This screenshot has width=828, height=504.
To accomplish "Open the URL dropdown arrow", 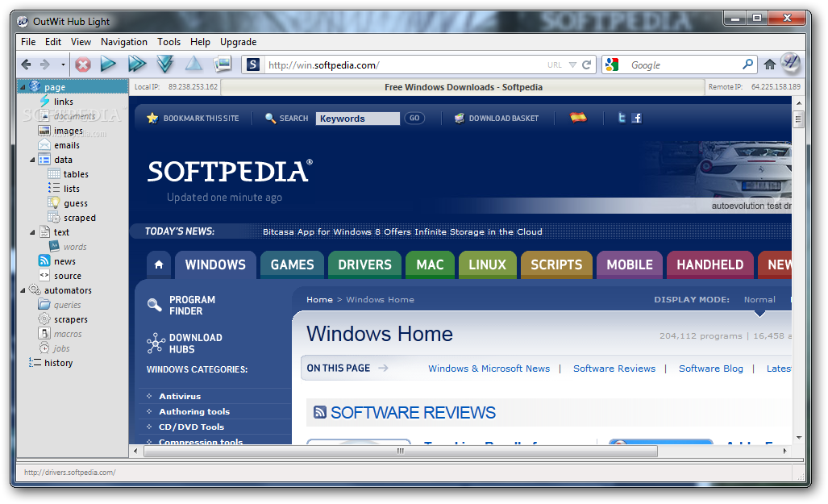I will tap(572, 65).
